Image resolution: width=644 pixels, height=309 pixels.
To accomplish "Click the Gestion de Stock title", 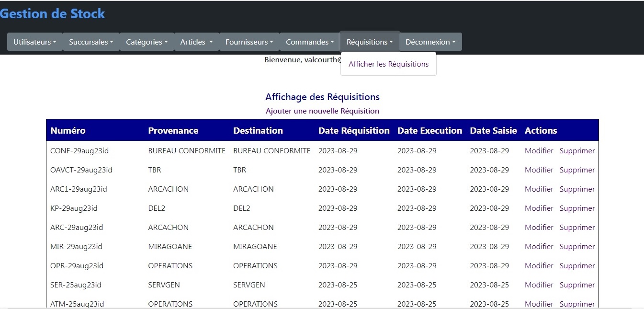I will pos(52,14).
